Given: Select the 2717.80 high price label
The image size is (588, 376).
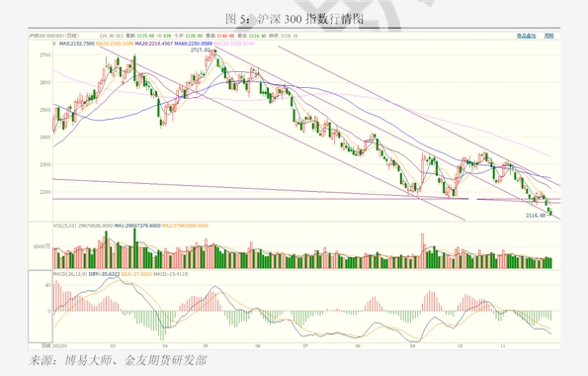Looking at the screenshot, I should coord(200,49).
